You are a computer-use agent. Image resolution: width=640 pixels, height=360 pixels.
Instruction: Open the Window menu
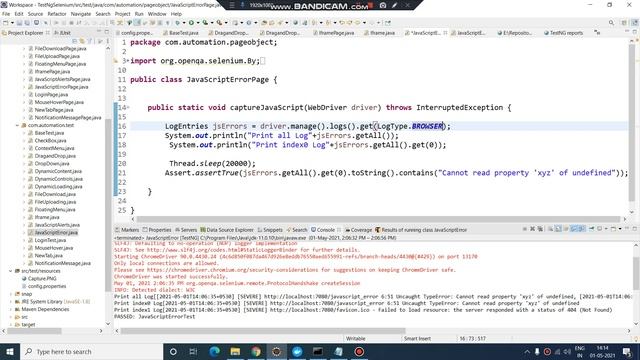[x=157, y=14]
